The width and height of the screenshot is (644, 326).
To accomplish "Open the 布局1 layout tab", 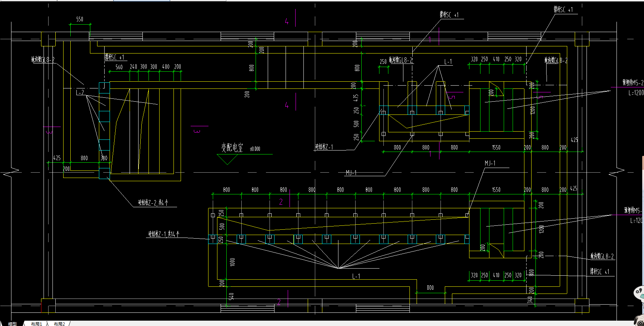I will pos(36,324).
